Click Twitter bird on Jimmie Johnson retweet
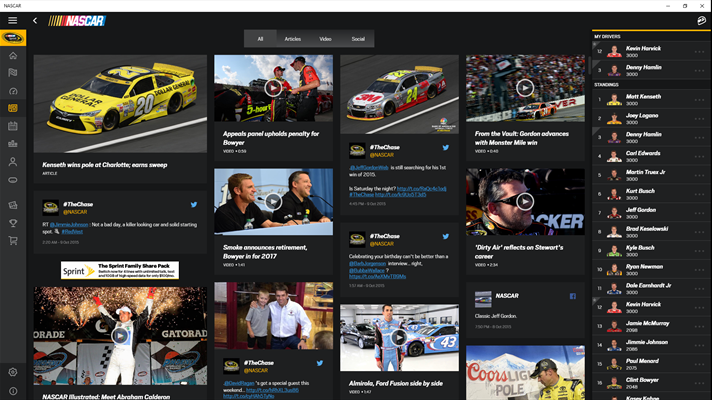This screenshot has height=400, width=712. click(x=194, y=205)
